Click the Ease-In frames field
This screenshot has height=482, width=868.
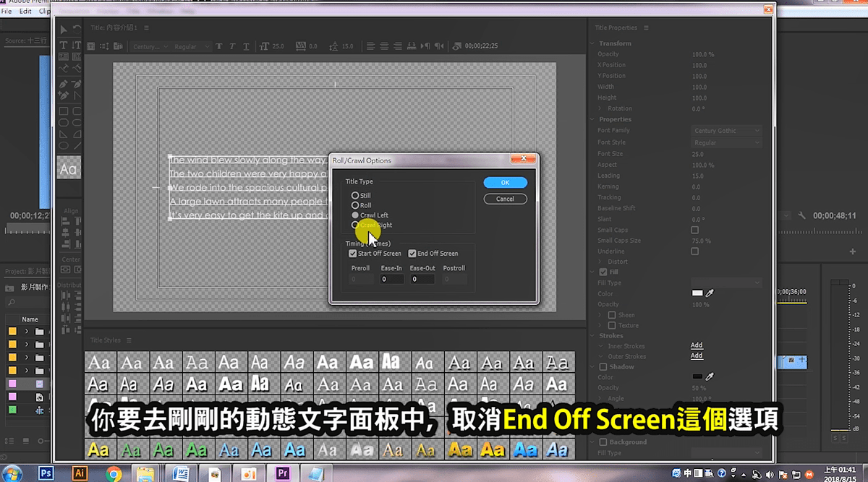[391, 279]
